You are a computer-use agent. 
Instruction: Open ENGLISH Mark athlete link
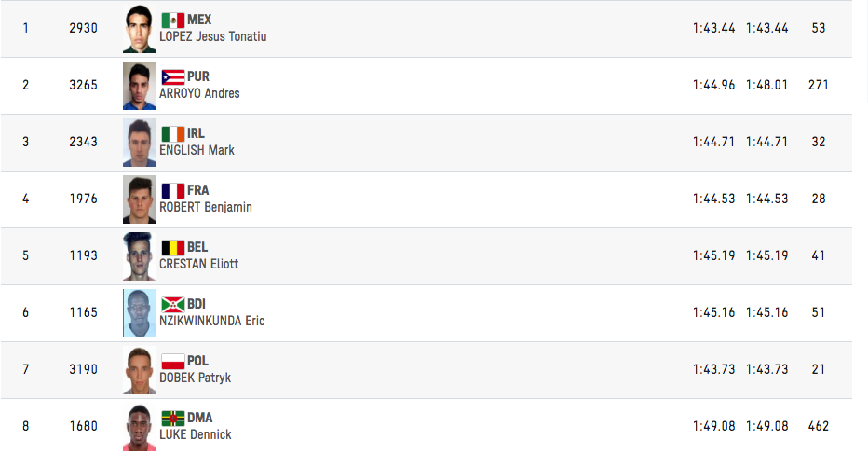[x=197, y=150]
